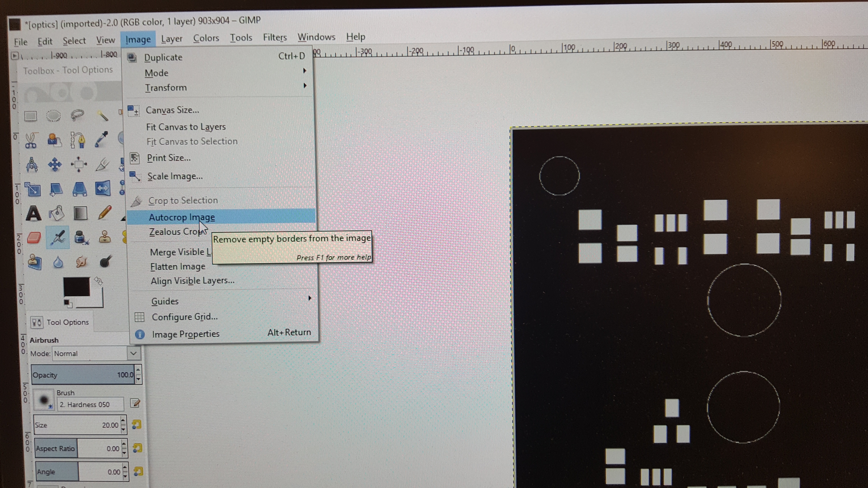Select the Rectangle Select tool
868x488 pixels.
click(30, 116)
